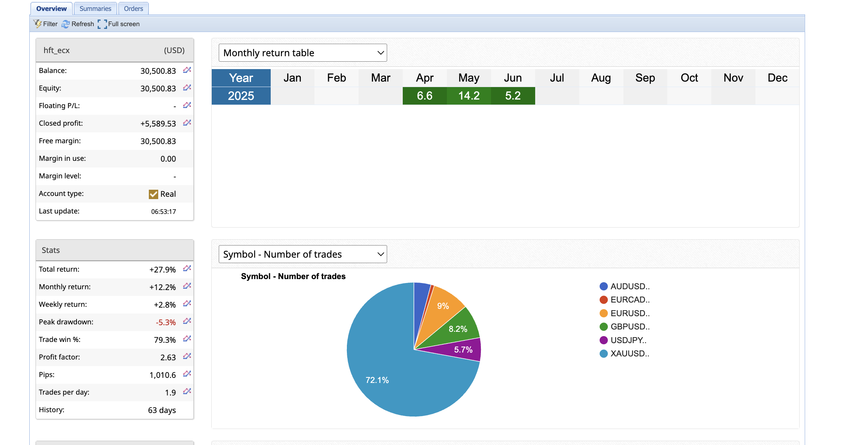Screen dimensions: 868x445
Task: Toggle AUDUSD legend entry in pie chart
Action: coord(625,287)
